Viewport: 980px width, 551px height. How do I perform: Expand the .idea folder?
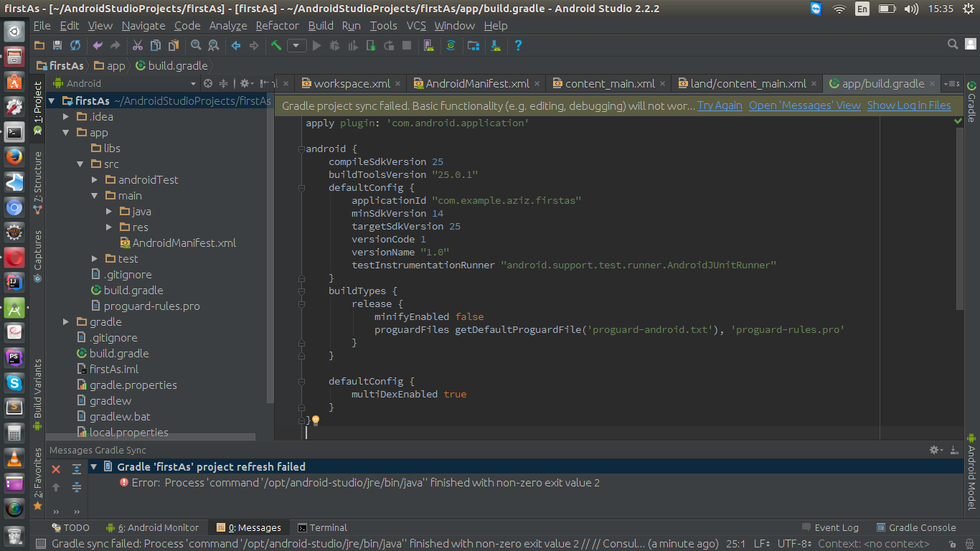(x=66, y=117)
